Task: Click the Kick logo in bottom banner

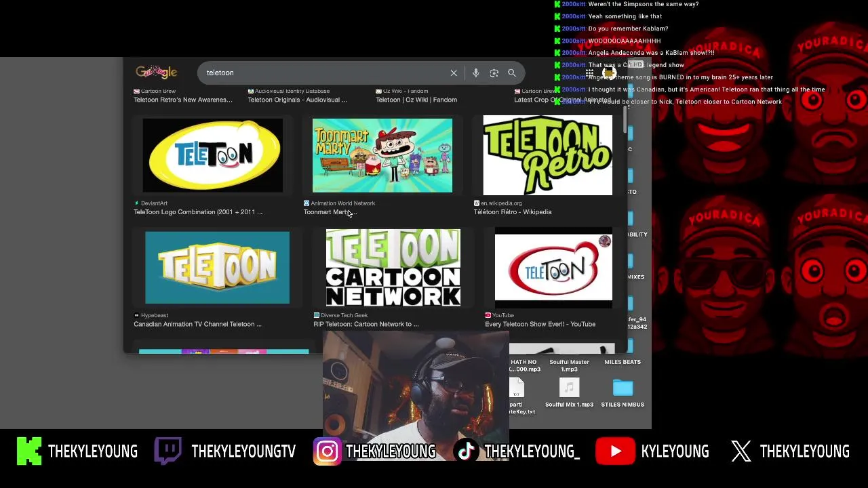Action: pyautogui.click(x=29, y=451)
